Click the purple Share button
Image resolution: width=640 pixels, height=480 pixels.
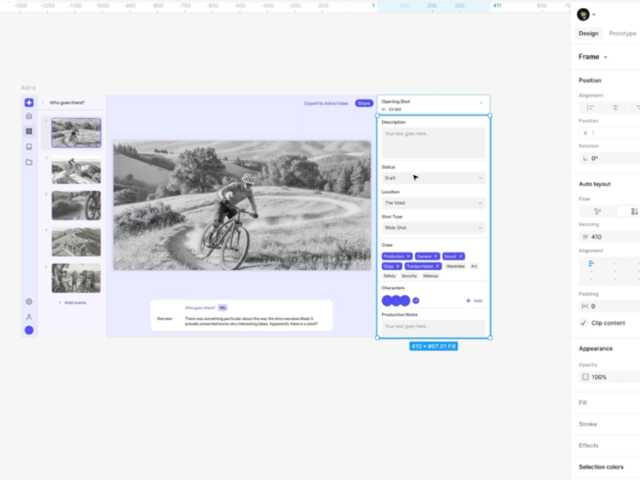tap(364, 103)
